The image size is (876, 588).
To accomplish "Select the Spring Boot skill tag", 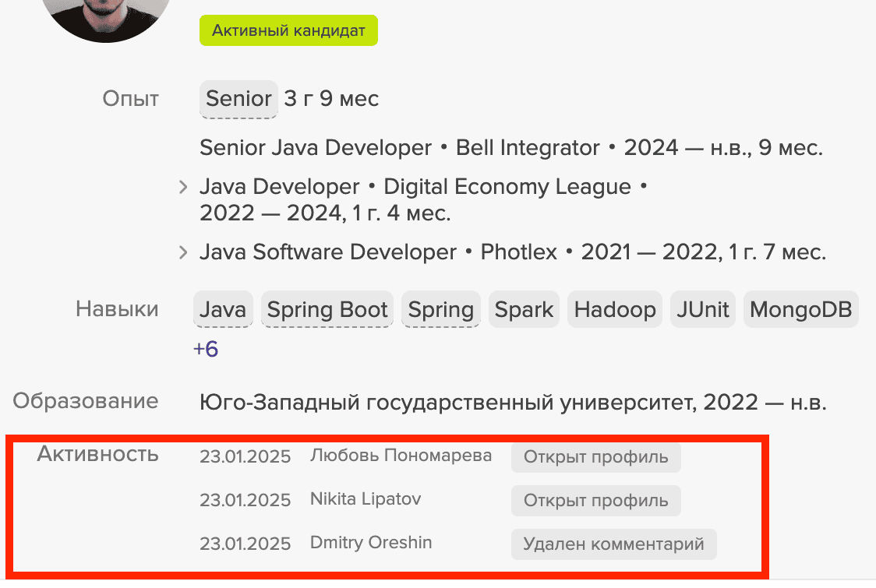I will (x=327, y=309).
